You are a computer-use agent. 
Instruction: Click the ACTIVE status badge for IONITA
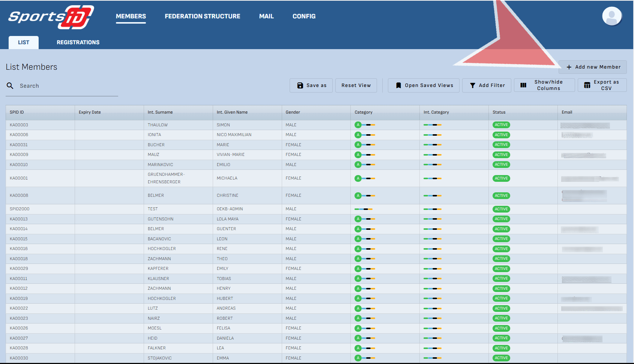tap(501, 135)
